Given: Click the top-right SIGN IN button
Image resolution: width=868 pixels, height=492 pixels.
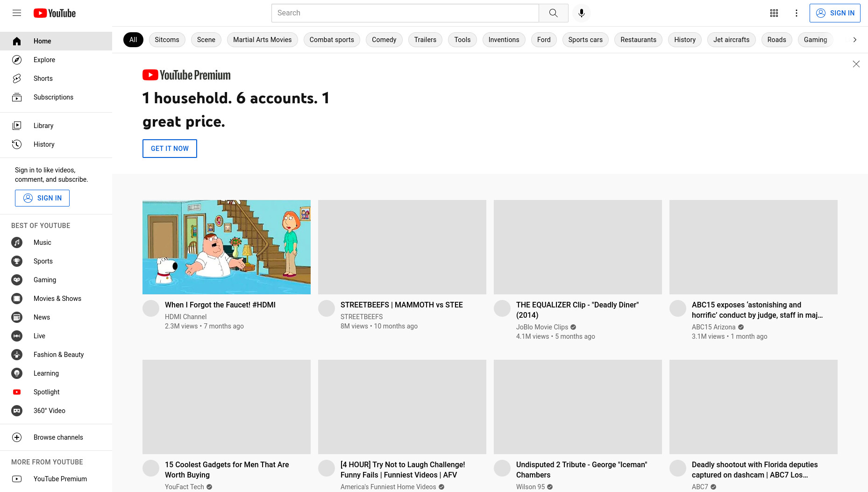Looking at the screenshot, I should coord(835,13).
